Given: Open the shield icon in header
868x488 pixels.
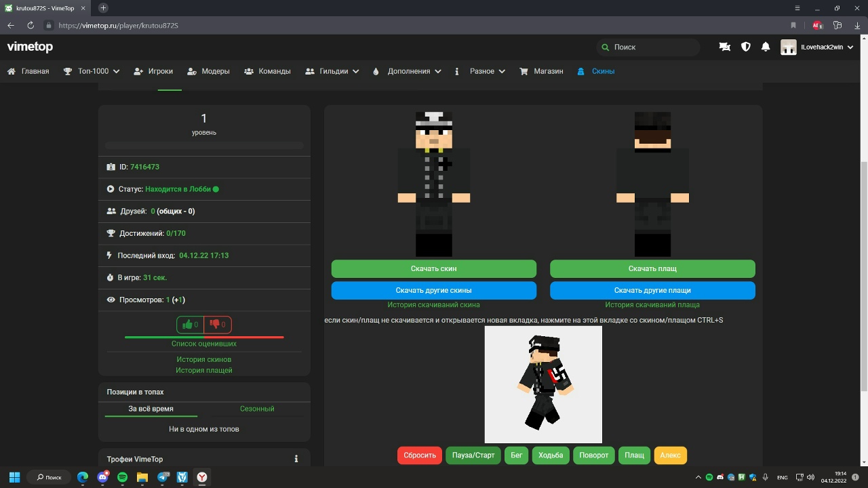Looking at the screenshot, I should point(745,47).
